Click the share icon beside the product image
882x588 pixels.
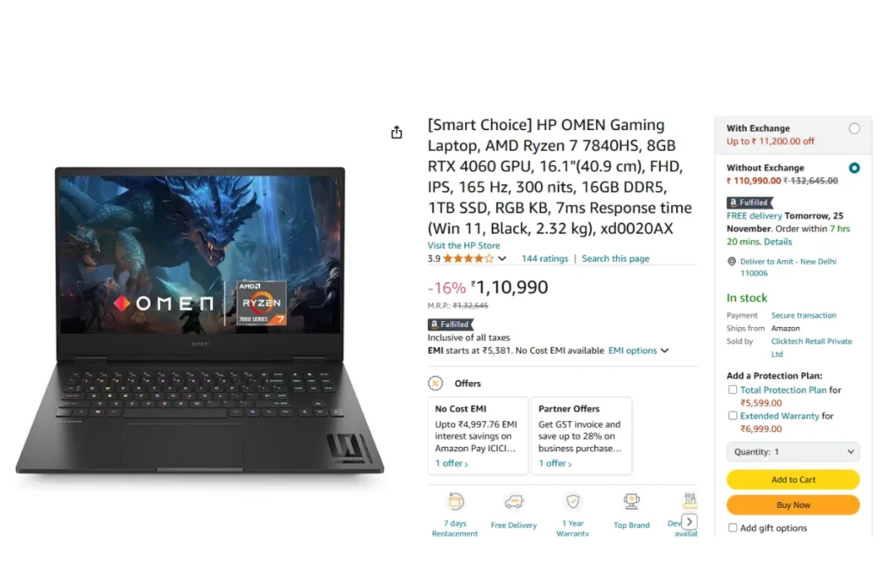(396, 132)
